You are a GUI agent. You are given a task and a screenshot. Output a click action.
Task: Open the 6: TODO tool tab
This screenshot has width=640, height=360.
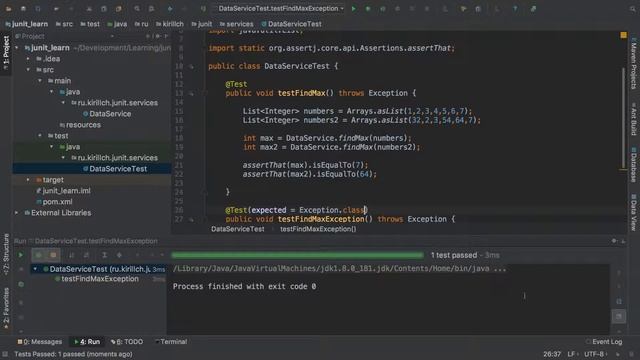[x=127, y=342]
